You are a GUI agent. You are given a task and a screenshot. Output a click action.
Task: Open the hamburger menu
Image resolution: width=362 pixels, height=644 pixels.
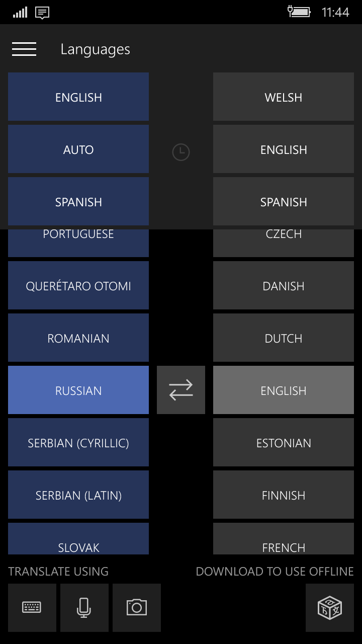(x=24, y=49)
